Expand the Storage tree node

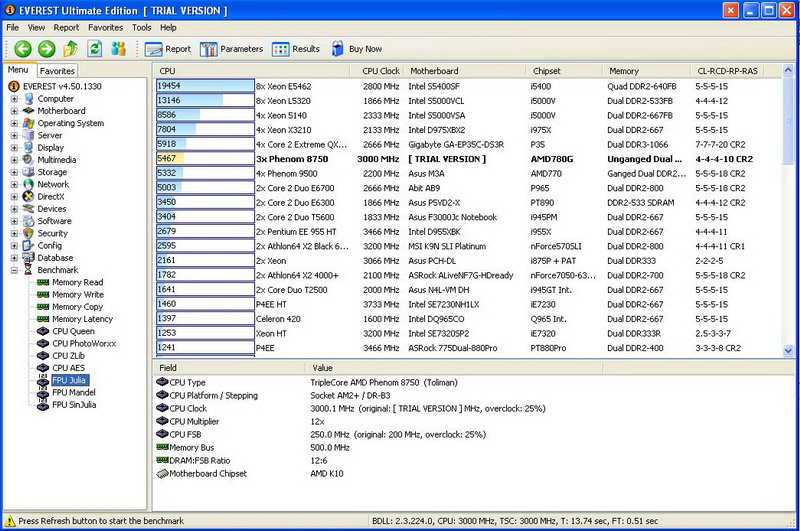[x=14, y=172]
